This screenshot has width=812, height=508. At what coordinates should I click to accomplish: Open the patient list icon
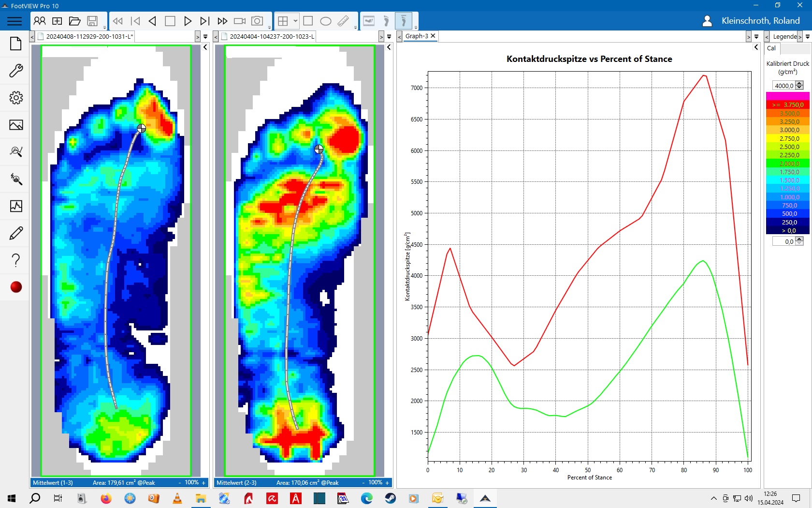[40, 21]
